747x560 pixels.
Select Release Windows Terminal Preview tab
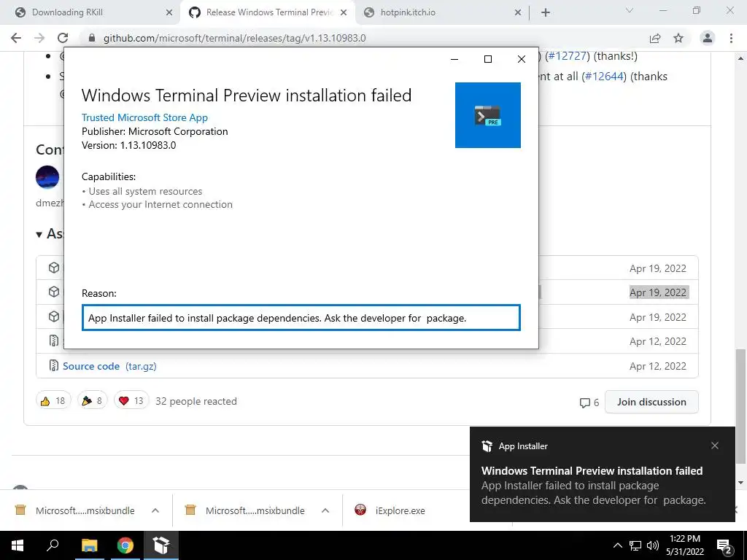267,12
